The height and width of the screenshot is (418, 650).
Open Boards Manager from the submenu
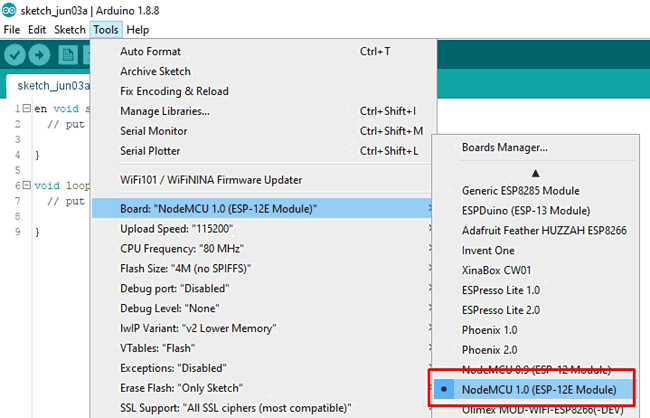504,147
